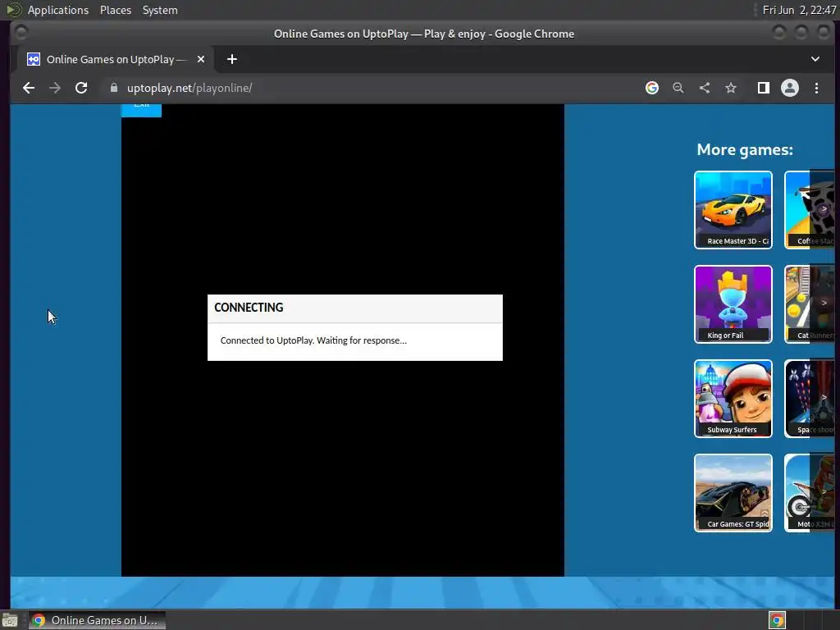Open the Chrome three-dot menu

coord(816,88)
